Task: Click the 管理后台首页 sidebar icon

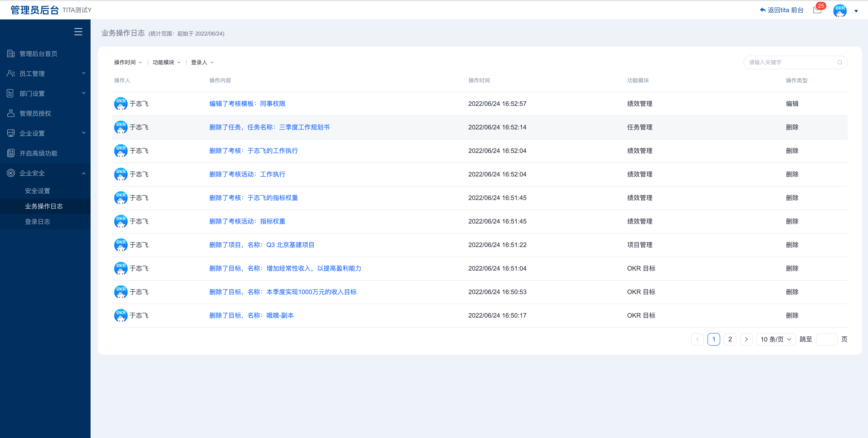Action: point(11,54)
